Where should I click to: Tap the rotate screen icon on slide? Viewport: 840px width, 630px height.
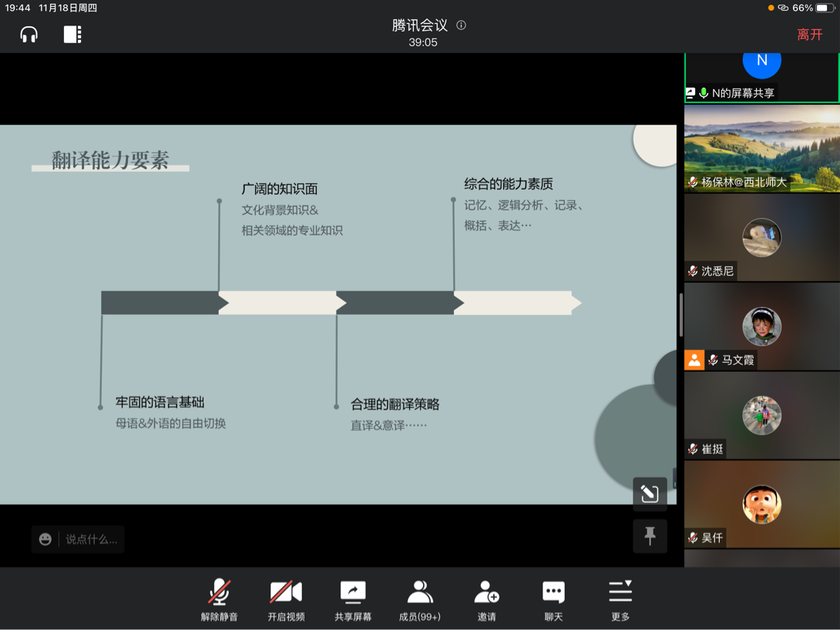tap(650, 494)
